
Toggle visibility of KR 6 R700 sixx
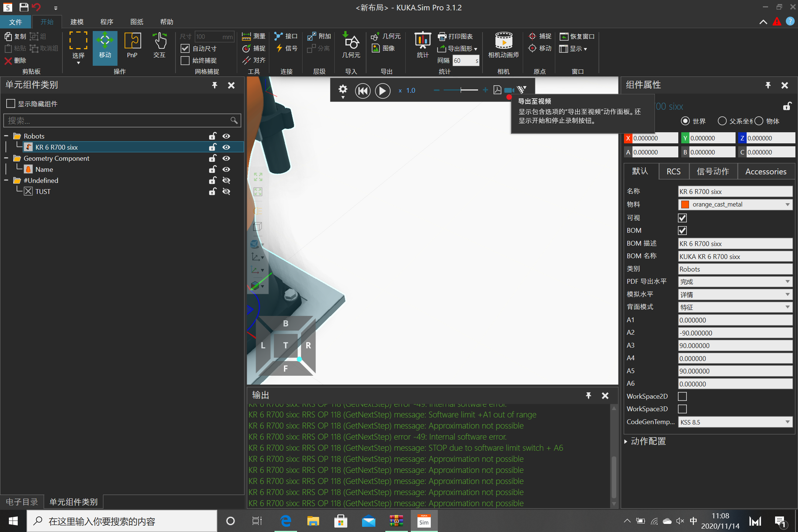[226, 147]
